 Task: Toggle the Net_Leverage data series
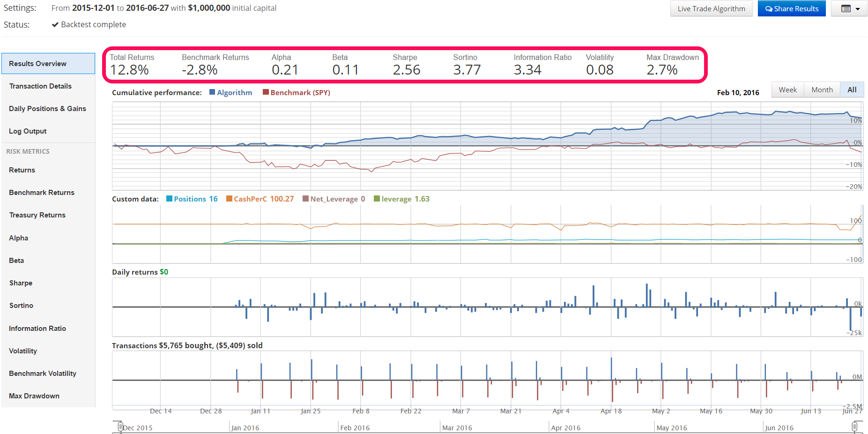[333, 199]
